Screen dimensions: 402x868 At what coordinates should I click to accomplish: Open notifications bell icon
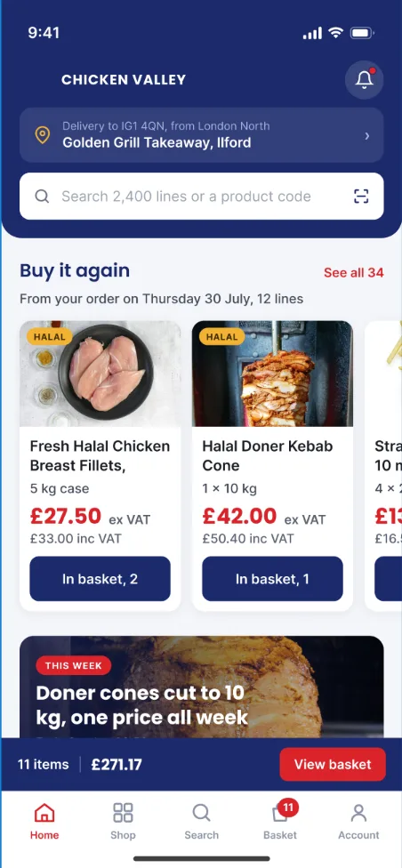pyautogui.click(x=364, y=80)
